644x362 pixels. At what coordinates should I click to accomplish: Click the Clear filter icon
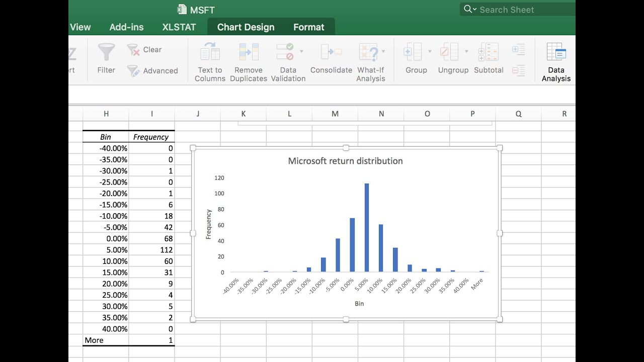click(x=133, y=49)
